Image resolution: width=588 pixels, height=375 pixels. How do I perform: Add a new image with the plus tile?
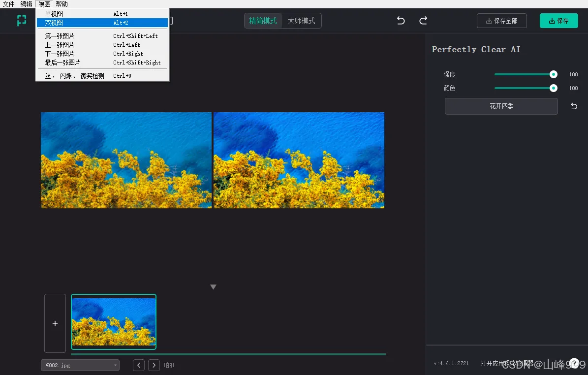click(55, 323)
